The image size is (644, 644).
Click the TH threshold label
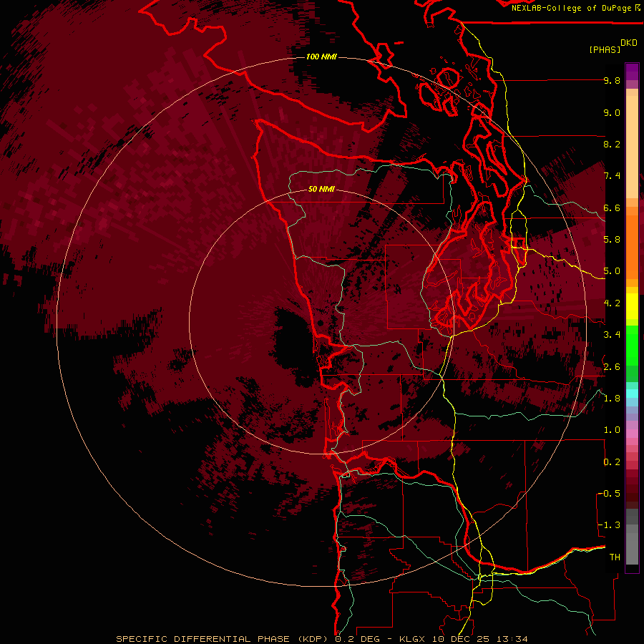[615, 557]
